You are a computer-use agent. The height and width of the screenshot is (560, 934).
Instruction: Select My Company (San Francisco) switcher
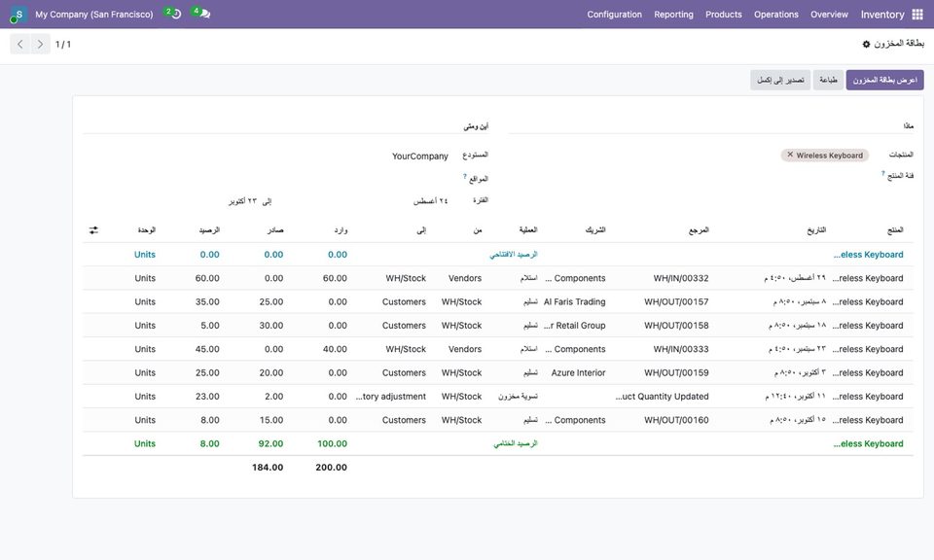pos(93,15)
